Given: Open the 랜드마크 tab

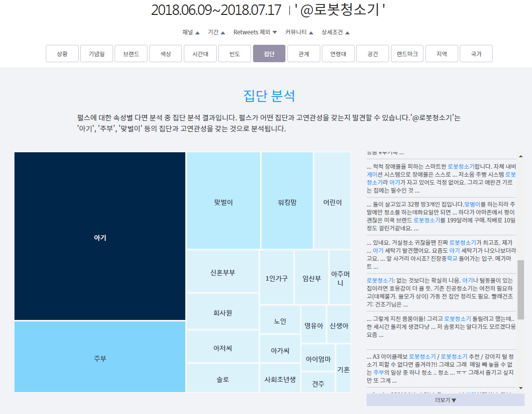Looking at the screenshot, I should (407, 54).
